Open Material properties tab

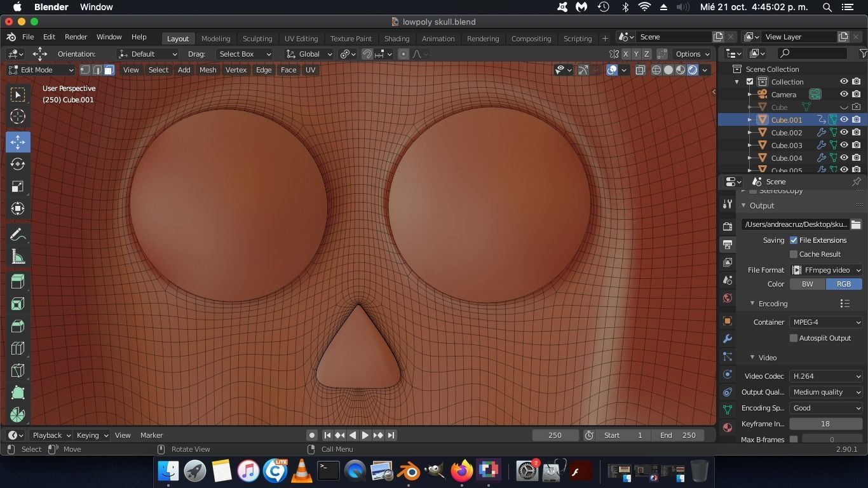[728, 428]
